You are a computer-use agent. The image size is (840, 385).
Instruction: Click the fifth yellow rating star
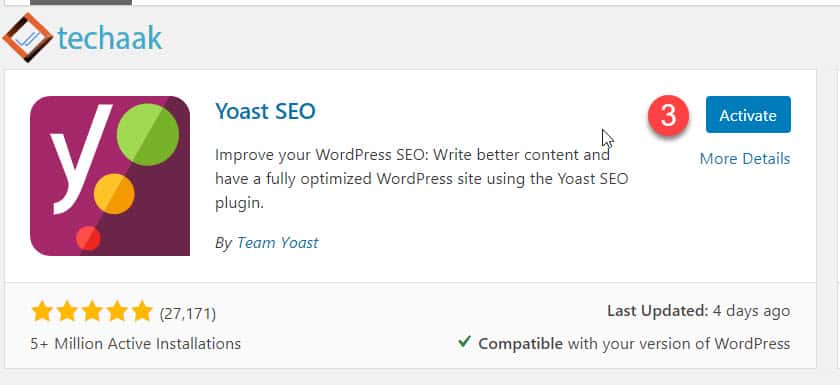[x=142, y=311]
